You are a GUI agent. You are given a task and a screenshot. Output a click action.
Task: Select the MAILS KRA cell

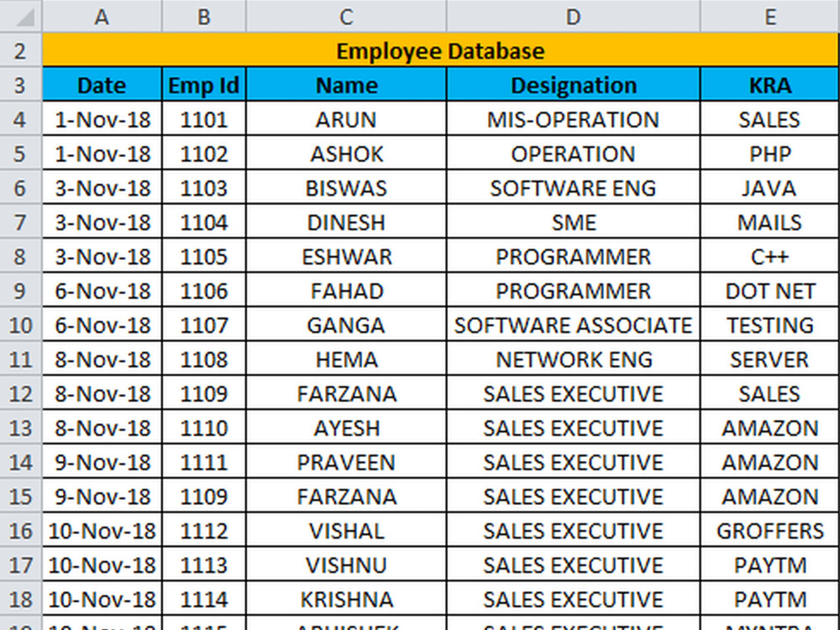(x=769, y=222)
